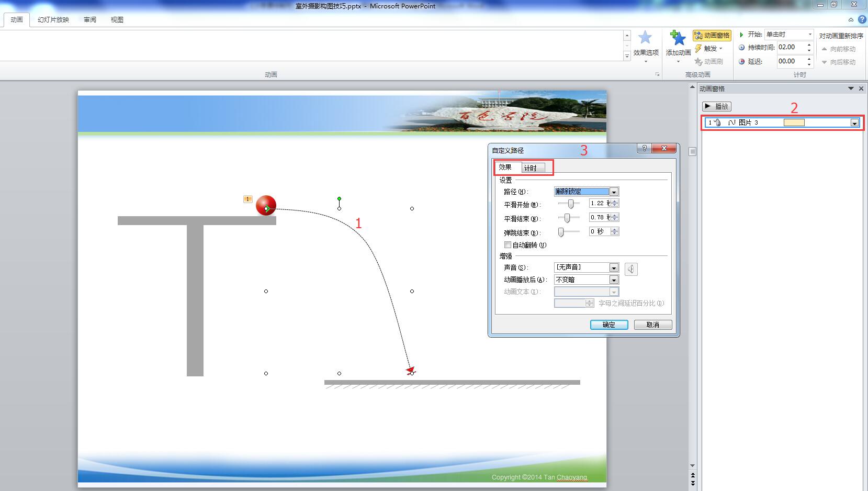Click the previous slide double arrow
The width and height of the screenshot is (868, 491).
click(x=693, y=475)
